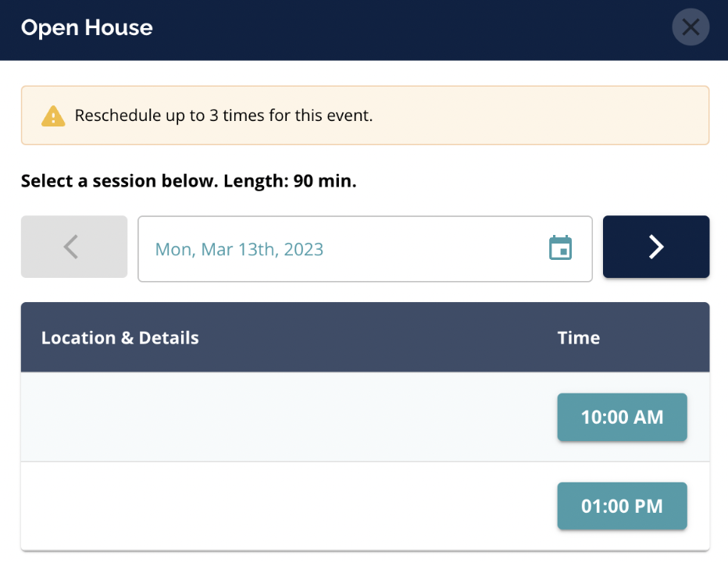Click the Time column header
This screenshot has height=562, width=728.
pyautogui.click(x=579, y=338)
